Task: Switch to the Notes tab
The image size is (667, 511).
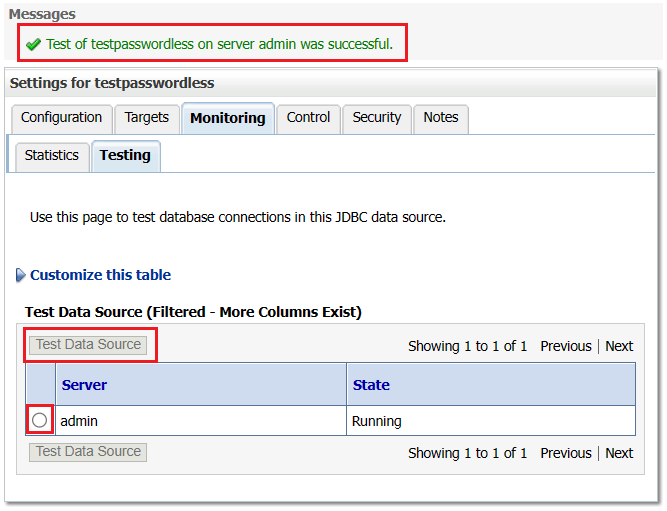Action: [441, 118]
